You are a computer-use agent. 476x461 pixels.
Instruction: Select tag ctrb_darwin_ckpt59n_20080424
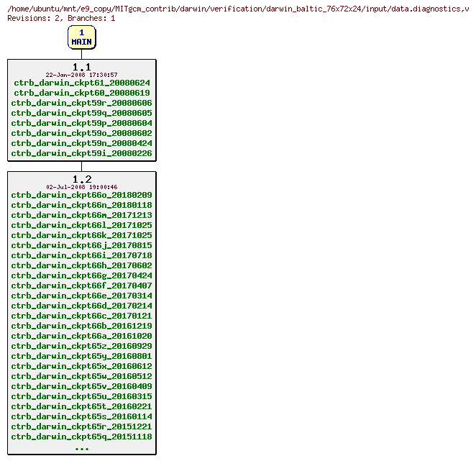pyautogui.click(x=82, y=143)
